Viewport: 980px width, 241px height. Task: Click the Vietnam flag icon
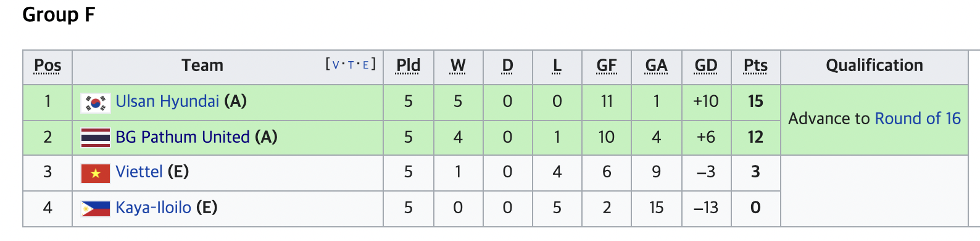96,174
